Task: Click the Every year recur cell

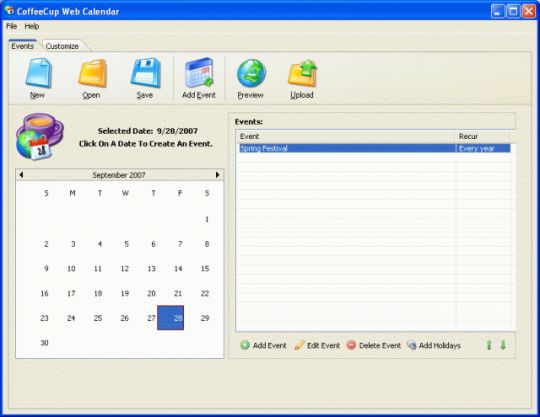Action: click(x=483, y=148)
